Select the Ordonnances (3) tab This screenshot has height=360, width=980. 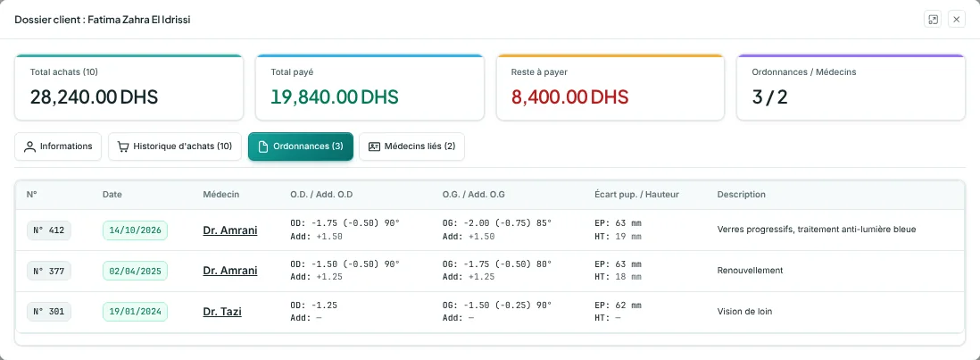coord(301,147)
